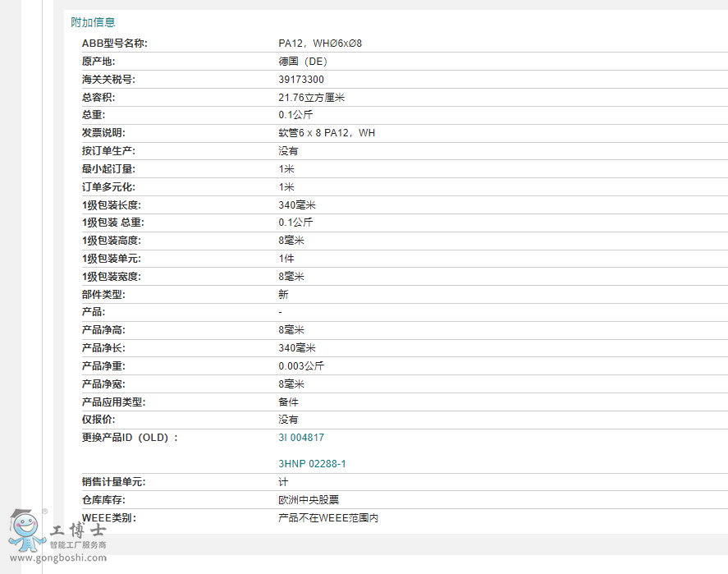Open the 3HNP 02288-1 product link

[312, 463]
